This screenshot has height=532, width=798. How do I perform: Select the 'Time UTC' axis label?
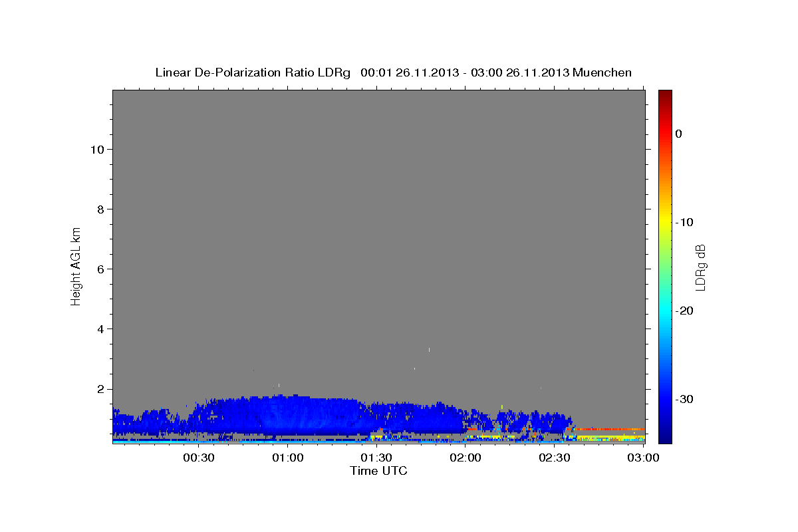[x=378, y=471]
